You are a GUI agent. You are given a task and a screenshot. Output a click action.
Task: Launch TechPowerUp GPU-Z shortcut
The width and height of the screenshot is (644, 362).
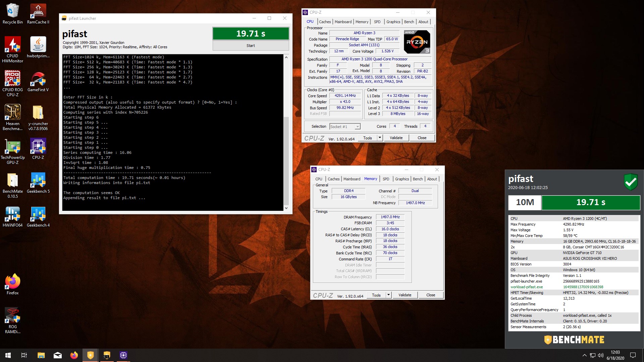click(x=12, y=151)
